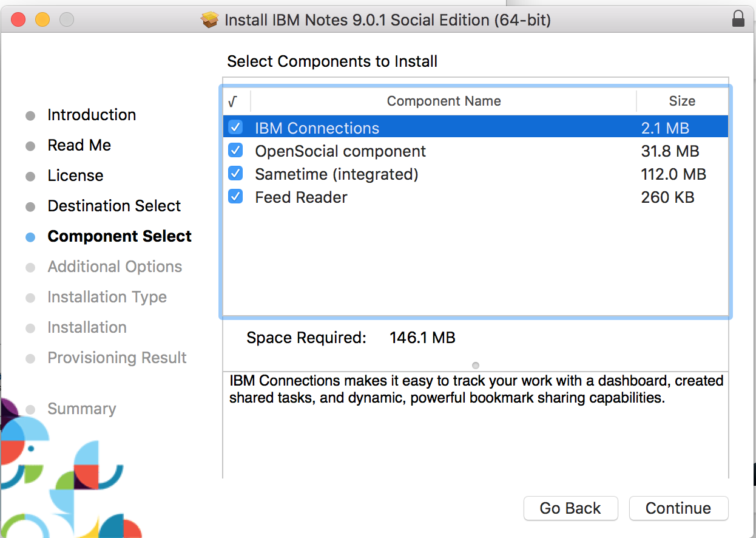Click the Introduction step in sidebar
The height and width of the screenshot is (538, 756).
click(92, 115)
